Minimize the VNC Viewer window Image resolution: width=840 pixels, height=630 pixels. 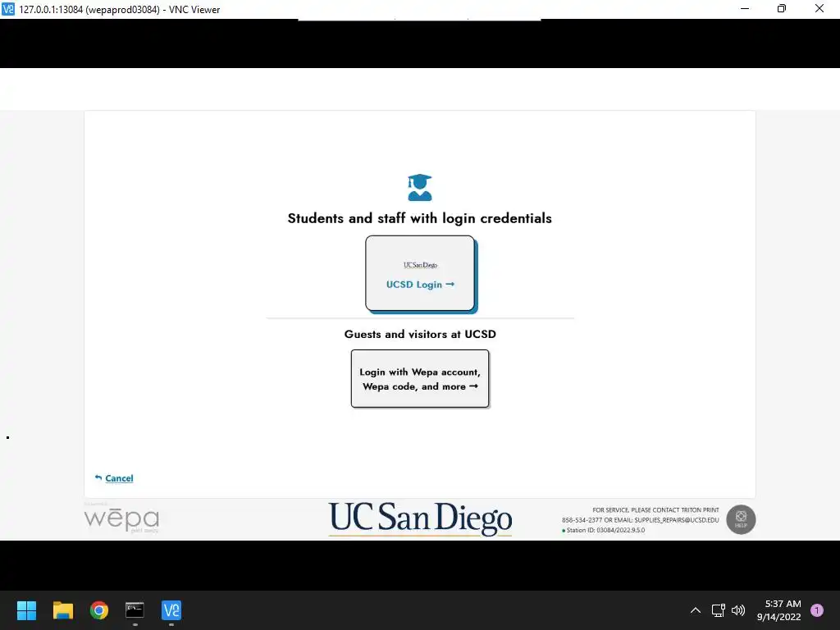point(745,8)
